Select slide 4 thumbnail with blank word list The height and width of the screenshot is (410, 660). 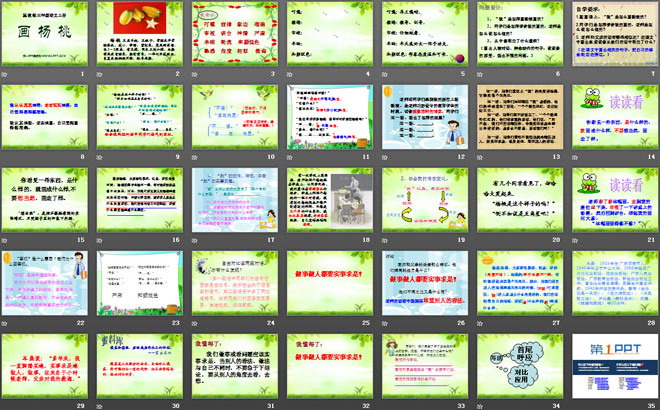pyautogui.click(x=330, y=34)
